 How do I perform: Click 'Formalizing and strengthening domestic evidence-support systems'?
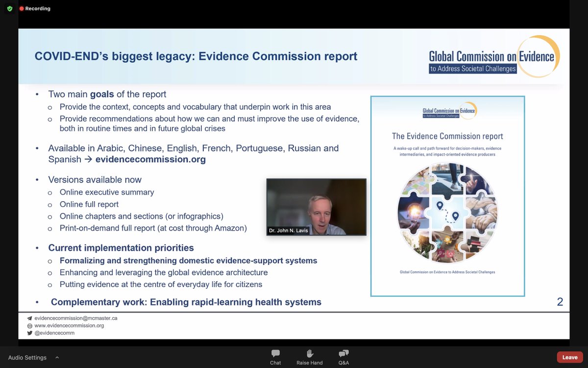coord(189,261)
